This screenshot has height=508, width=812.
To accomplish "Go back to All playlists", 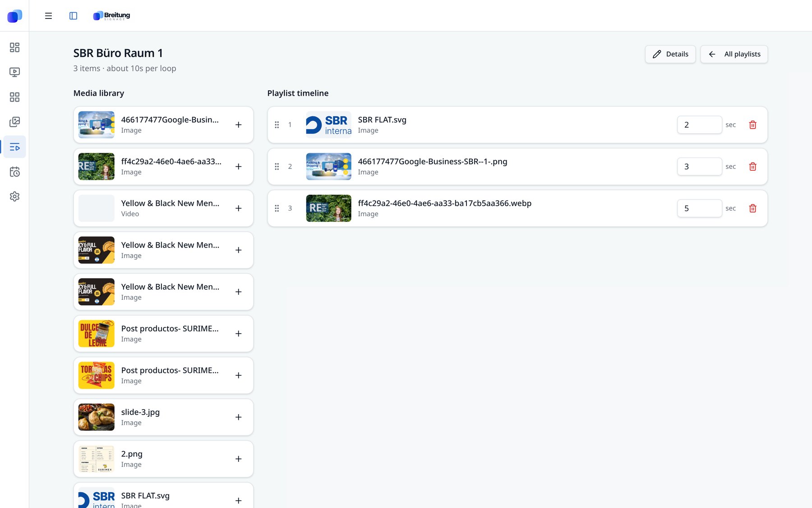I will click(x=734, y=54).
